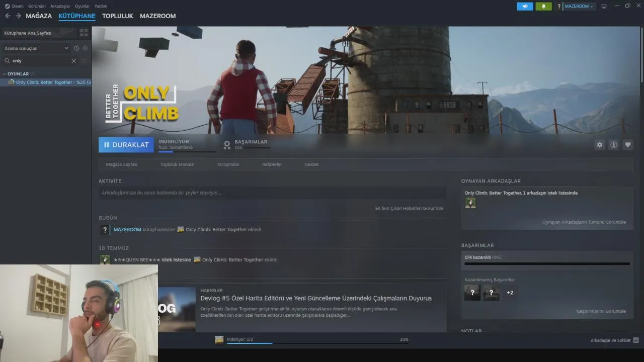644x362 pixels.
Task: Click the ready-to-play filter icon
Action: coord(85,48)
